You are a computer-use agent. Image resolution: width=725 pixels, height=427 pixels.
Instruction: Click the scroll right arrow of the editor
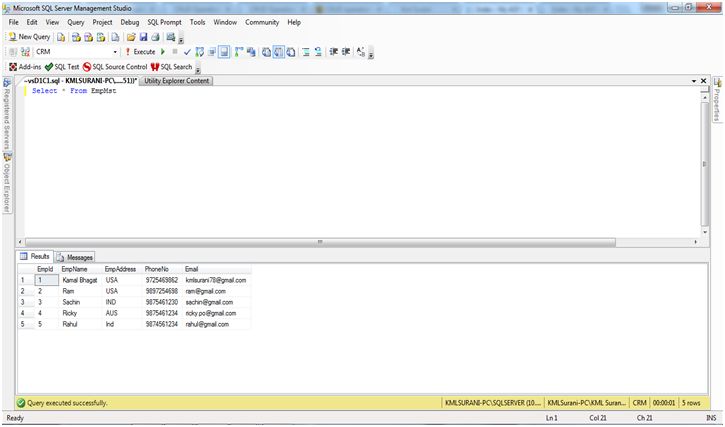click(696, 242)
